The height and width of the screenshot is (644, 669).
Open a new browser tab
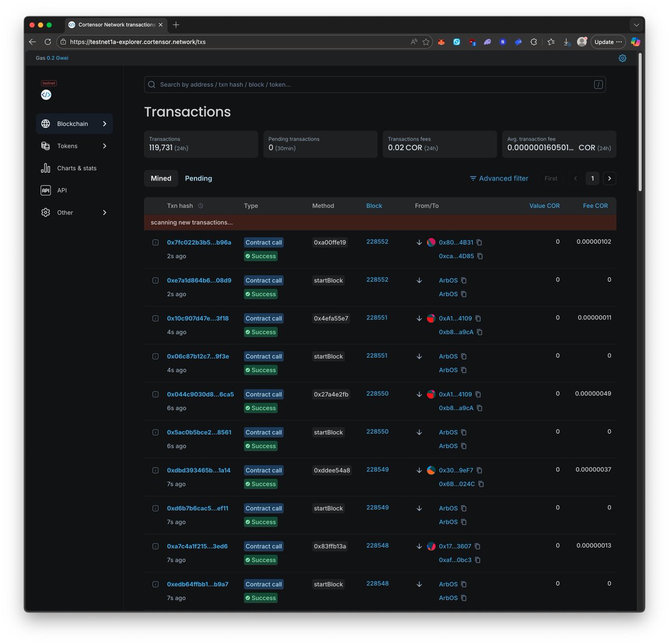(176, 25)
